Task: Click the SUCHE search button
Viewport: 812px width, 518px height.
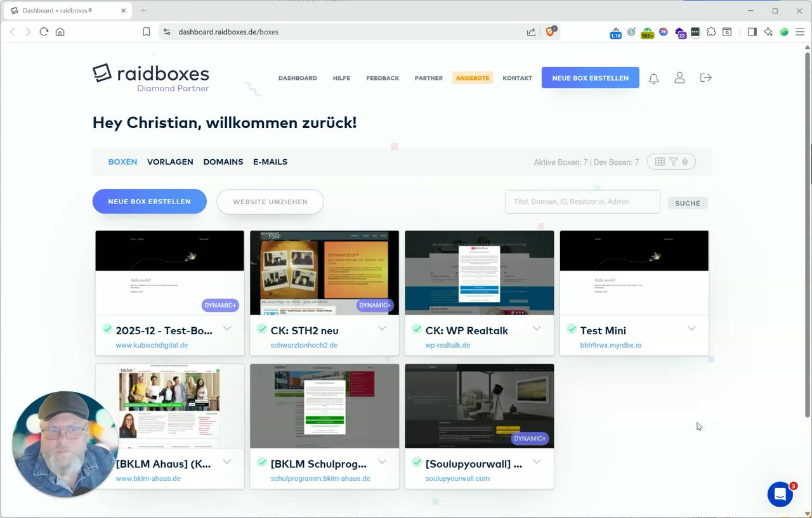Action: (x=688, y=203)
